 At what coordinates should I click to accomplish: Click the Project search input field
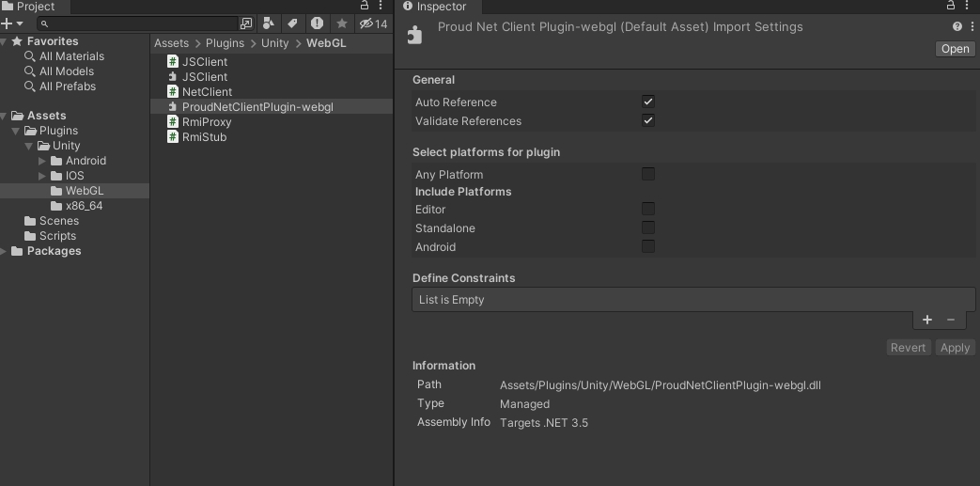(x=141, y=24)
